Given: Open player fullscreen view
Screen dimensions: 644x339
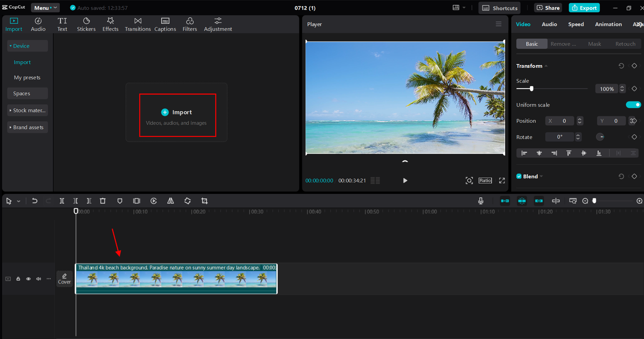Looking at the screenshot, I should click(502, 181).
